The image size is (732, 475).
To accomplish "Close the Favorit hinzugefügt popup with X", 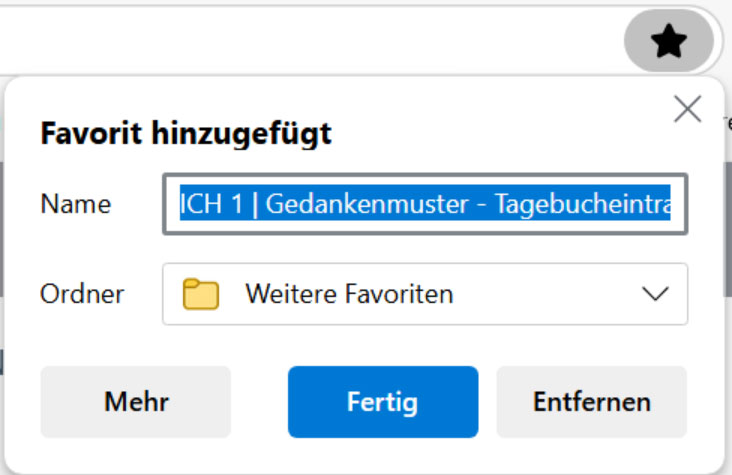I will [x=687, y=109].
